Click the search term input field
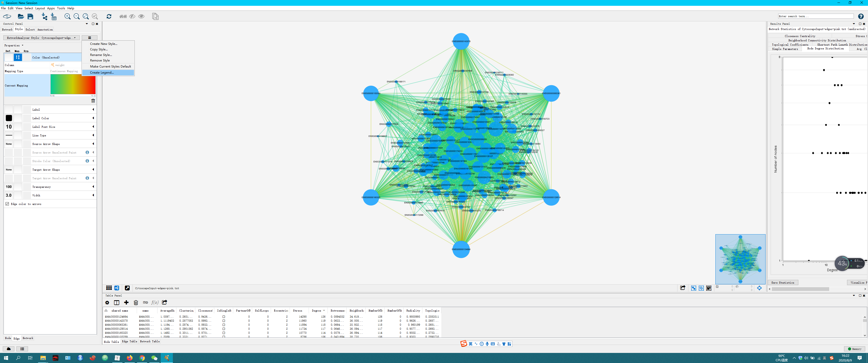868x363 pixels. tap(816, 16)
